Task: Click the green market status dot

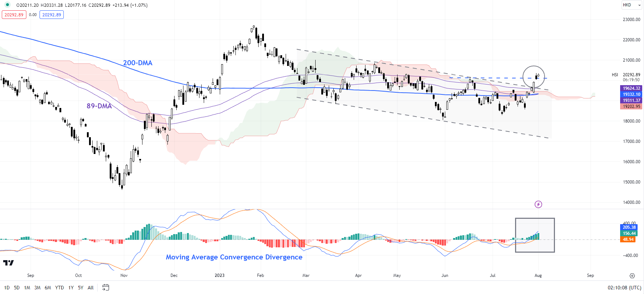Action: click(7, 5)
